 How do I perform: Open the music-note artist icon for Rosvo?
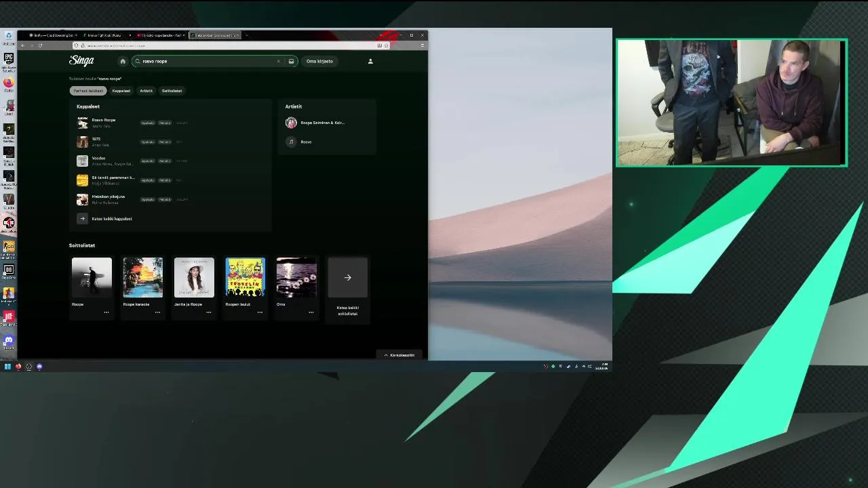291,142
